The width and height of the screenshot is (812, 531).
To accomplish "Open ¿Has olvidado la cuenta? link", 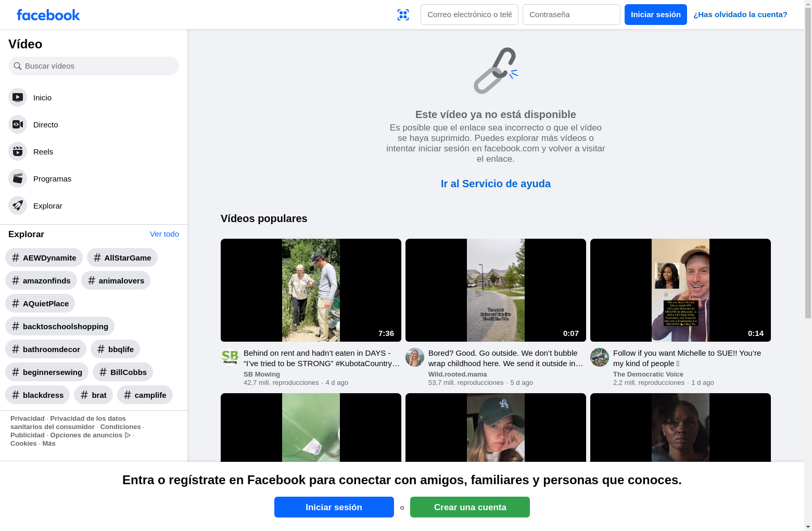I will coord(740,15).
